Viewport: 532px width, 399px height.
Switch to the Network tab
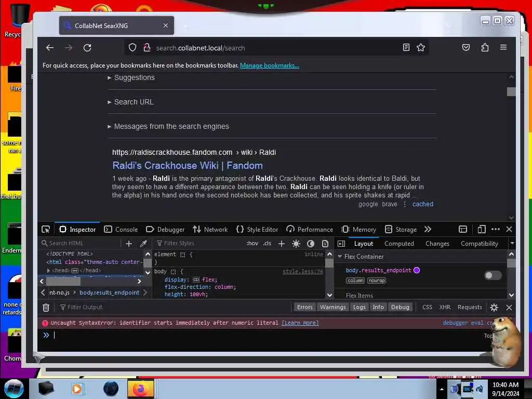point(210,229)
